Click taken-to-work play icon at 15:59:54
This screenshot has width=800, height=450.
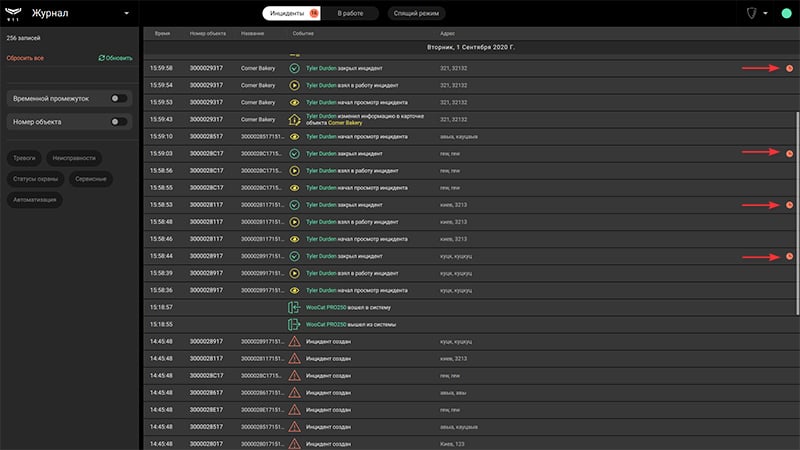tap(294, 85)
